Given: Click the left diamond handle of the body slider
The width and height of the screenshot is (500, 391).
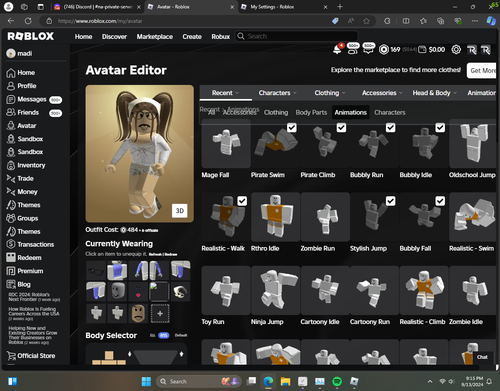Looking at the screenshot, I should (x=130, y=354).
